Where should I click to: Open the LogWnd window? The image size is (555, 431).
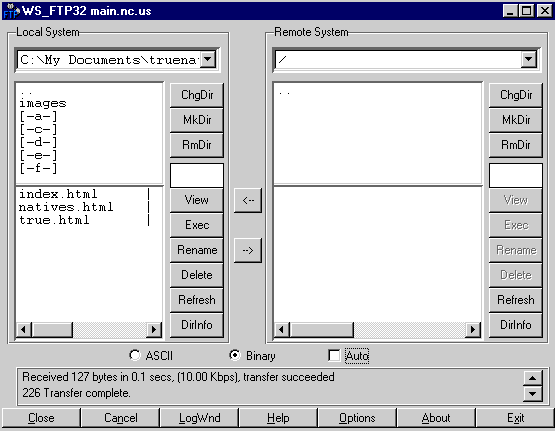point(199,418)
